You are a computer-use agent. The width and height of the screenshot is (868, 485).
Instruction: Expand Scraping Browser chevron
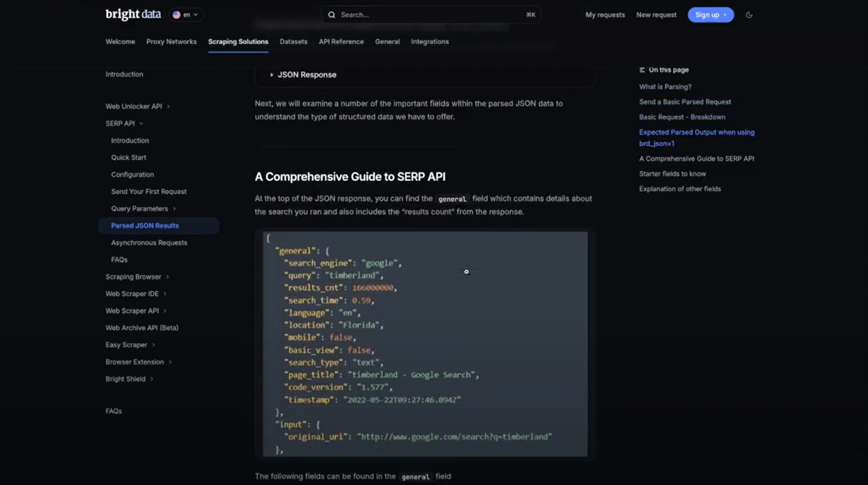click(167, 277)
